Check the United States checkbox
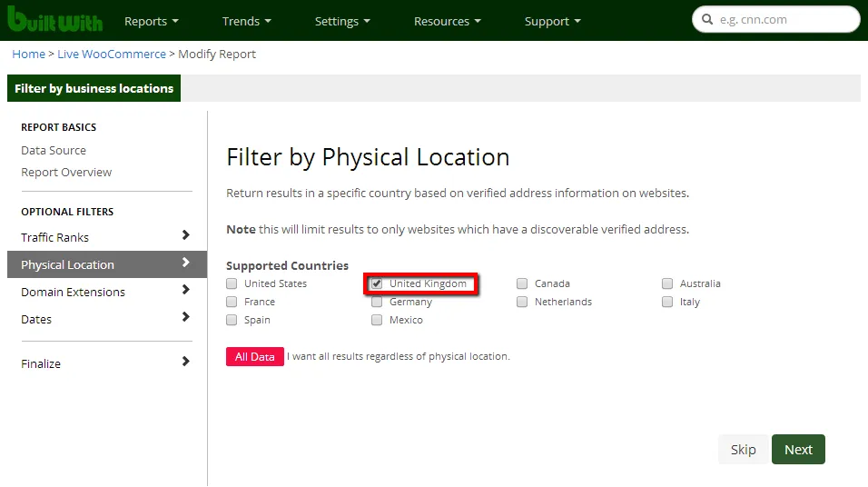 pyautogui.click(x=232, y=283)
